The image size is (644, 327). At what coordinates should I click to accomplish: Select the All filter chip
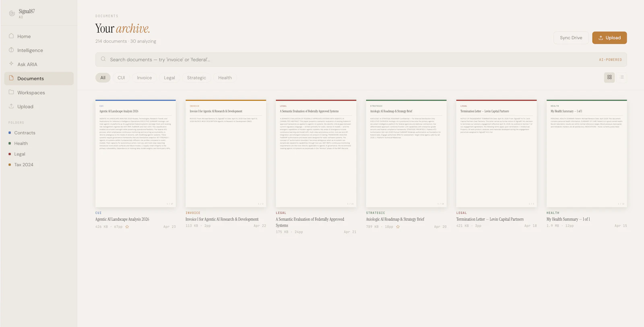(x=103, y=78)
